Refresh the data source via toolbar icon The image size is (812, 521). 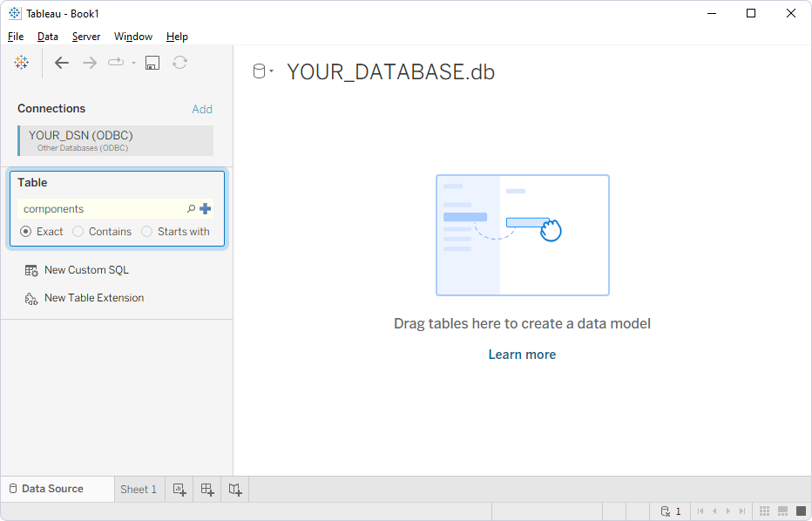[179, 62]
